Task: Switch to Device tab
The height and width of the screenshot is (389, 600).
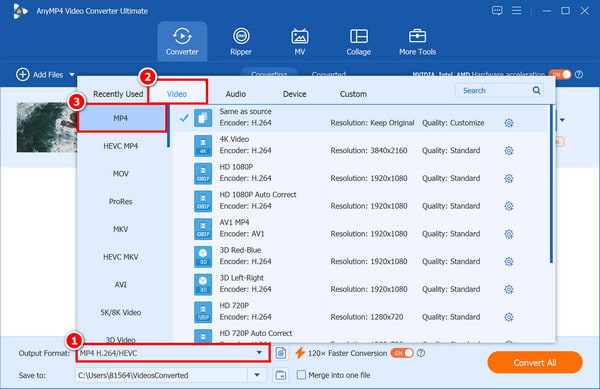Action: 295,94
